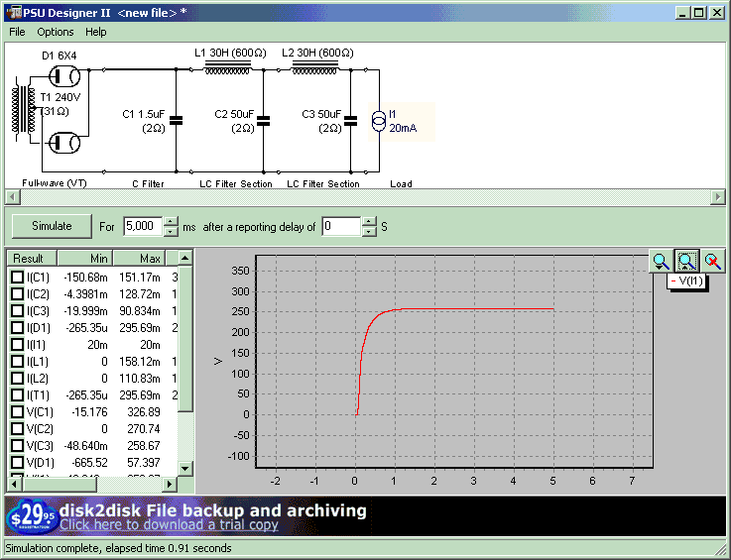
Task: Increase simulation duration with up spinner arrow
Action: 171,221
